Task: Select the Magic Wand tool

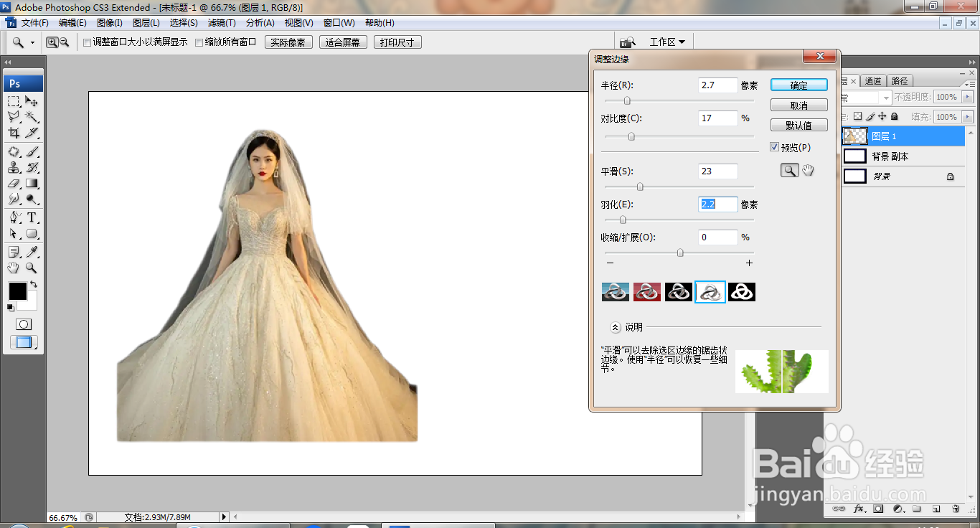Action: (x=32, y=116)
